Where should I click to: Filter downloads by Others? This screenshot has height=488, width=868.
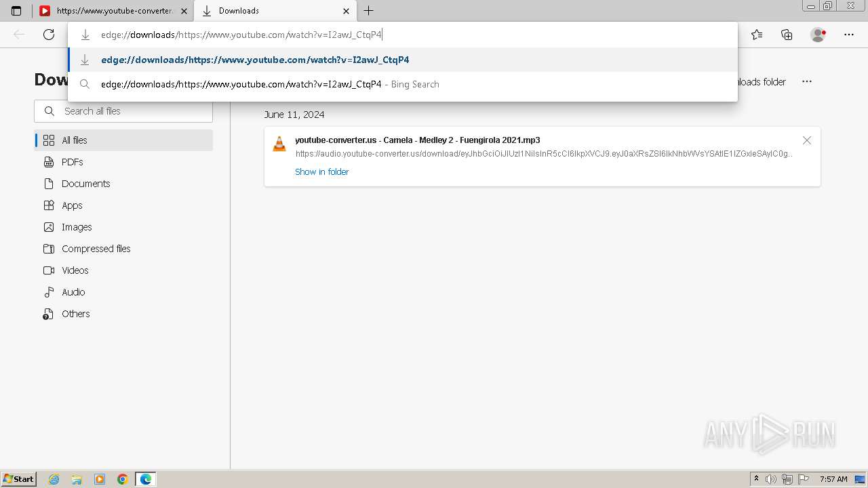pos(124,314)
